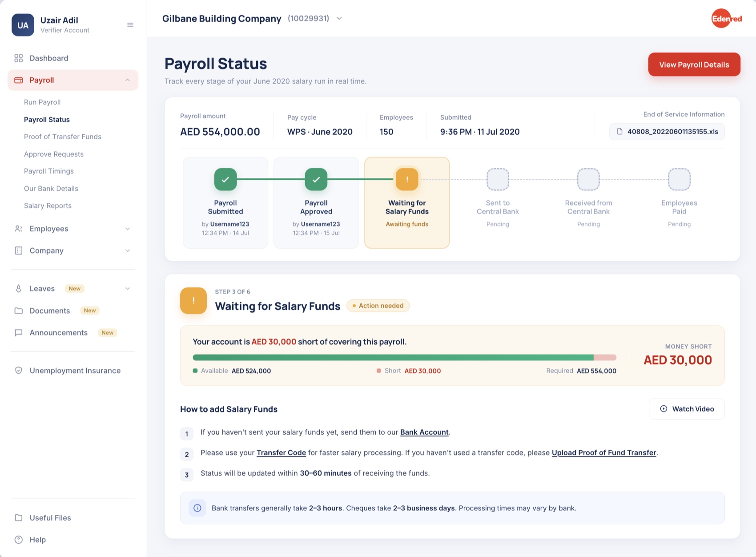Click the Action needed badge
This screenshot has width=756, height=557.
pyautogui.click(x=378, y=306)
